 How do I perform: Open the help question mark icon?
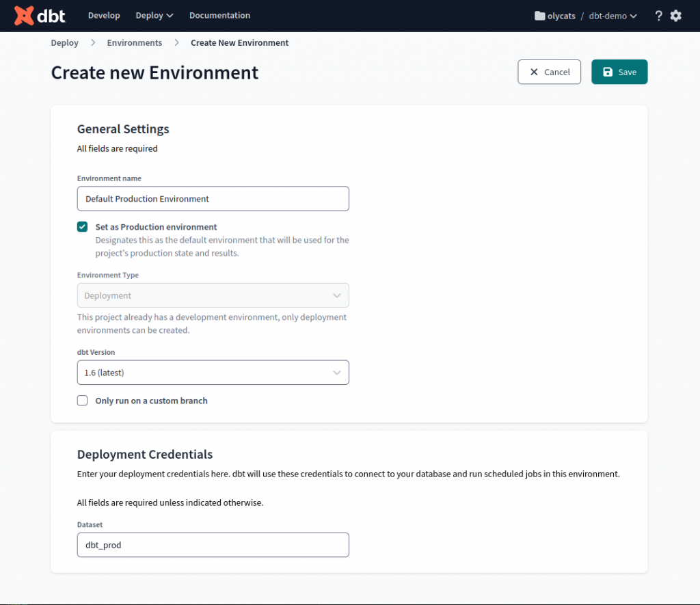658,16
